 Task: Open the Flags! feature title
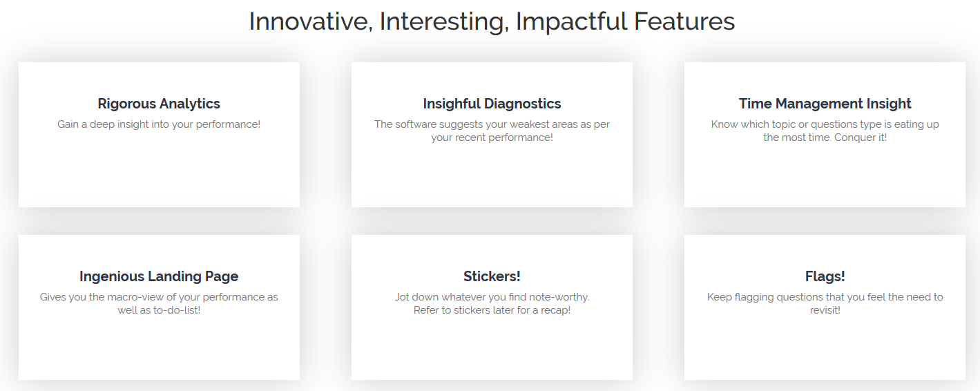825,276
